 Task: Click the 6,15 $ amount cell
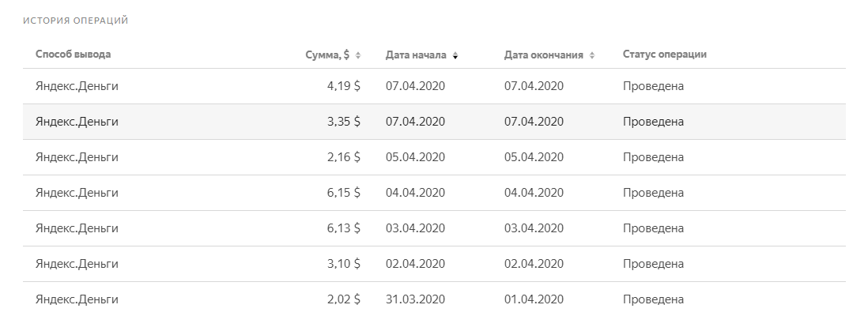pos(343,193)
